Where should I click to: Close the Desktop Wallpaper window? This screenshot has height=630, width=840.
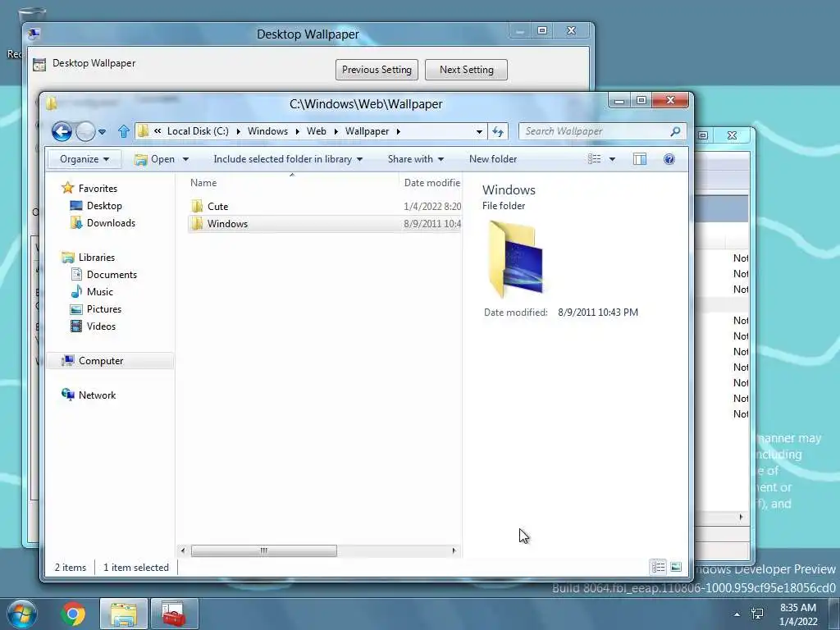(x=571, y=30)
